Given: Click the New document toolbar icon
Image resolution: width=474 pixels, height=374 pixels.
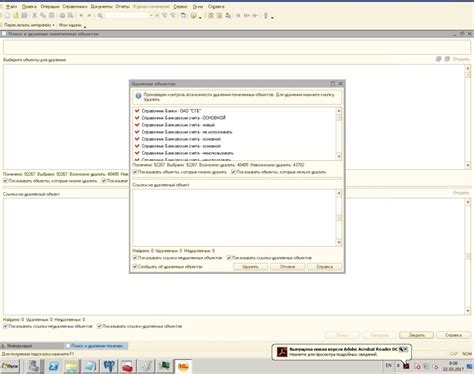Looking at the screenshot, I should [x=7, y=15].
